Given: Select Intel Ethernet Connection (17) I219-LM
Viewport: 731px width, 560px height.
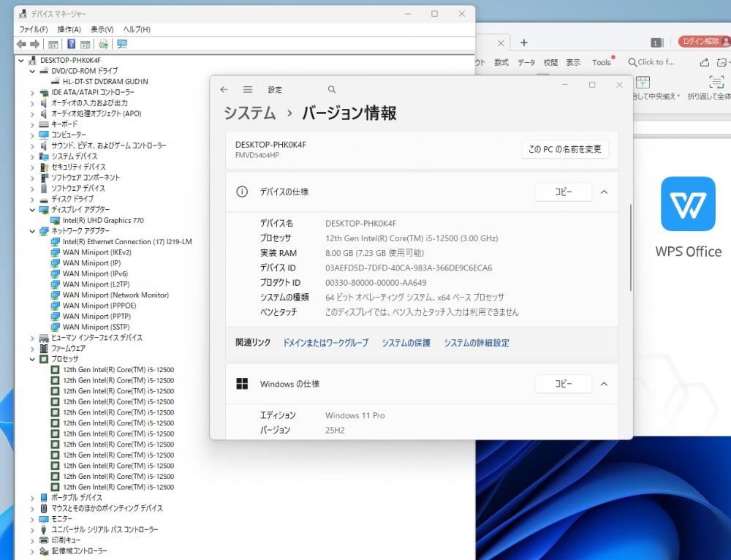Looking at the screenshot, I should [127, 241].
